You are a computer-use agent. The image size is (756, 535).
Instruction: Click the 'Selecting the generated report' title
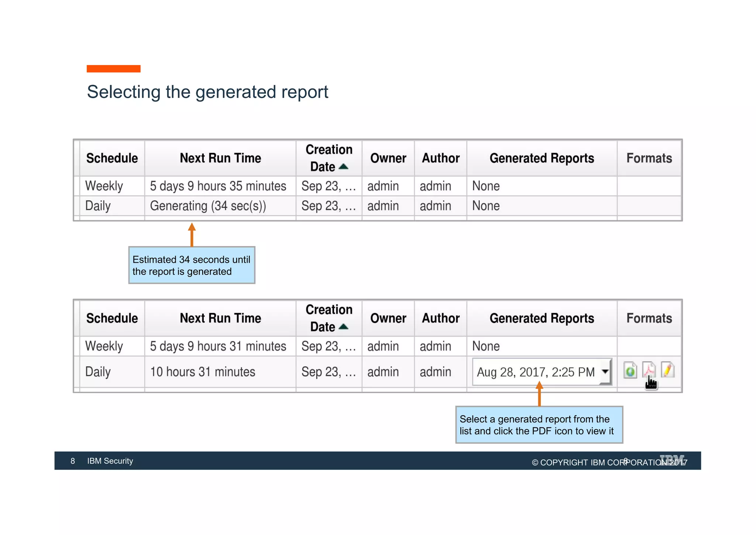[x=207, y=92]
